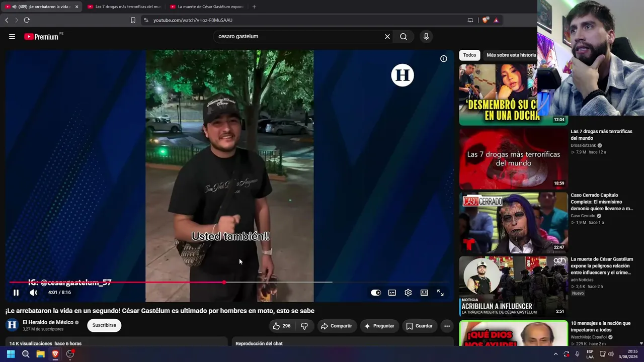Open the '10 mensajes a la nación' title
Image resolution: width=644 pixels, height=362 pixels.
pyautogui.click(x=600, y=326)
